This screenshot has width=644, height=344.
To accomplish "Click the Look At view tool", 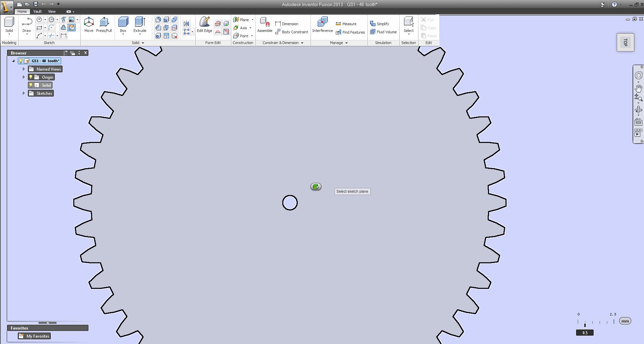I will [x=638, y=122].
